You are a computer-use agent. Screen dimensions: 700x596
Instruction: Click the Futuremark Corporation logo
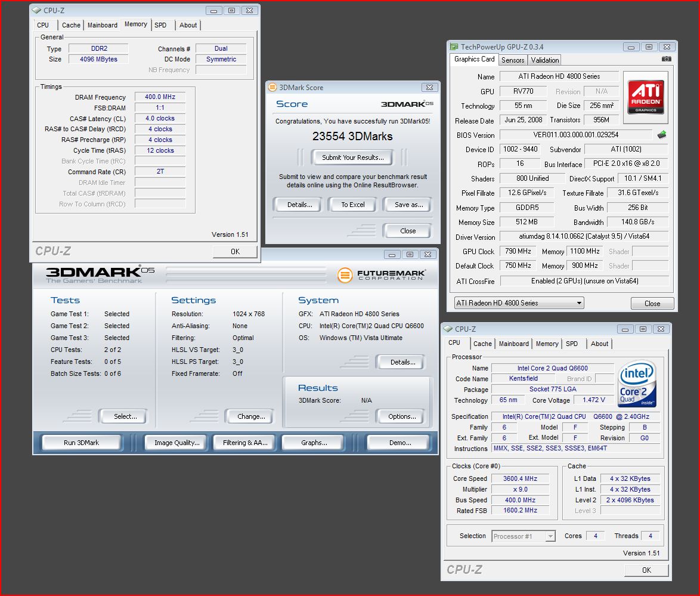point(382,275)
